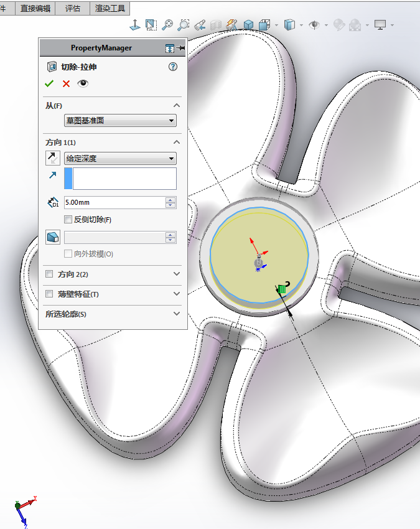Click the grayed Section View icon
The height and width of the screenshot is (529, 420).
click(x=216, y=25)
